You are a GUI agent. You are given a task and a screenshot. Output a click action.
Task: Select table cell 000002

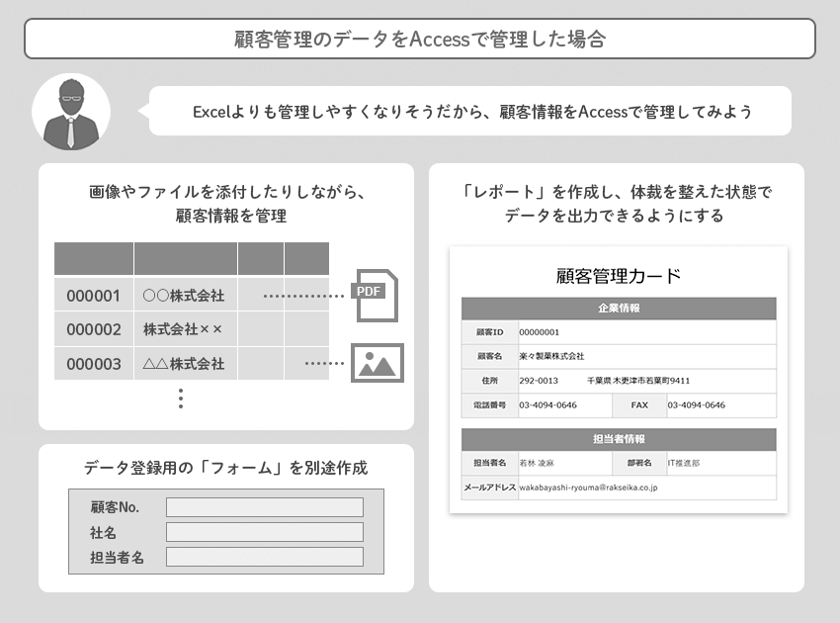(94, 329)
